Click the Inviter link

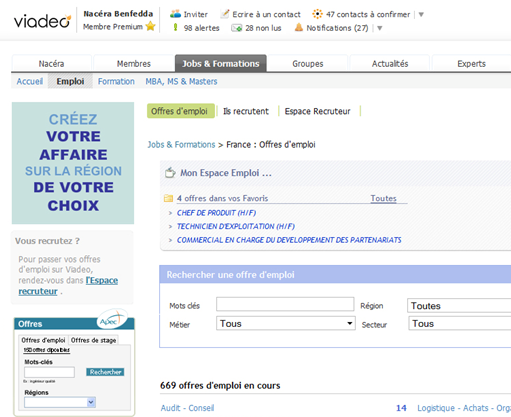[x=196, y=14]
